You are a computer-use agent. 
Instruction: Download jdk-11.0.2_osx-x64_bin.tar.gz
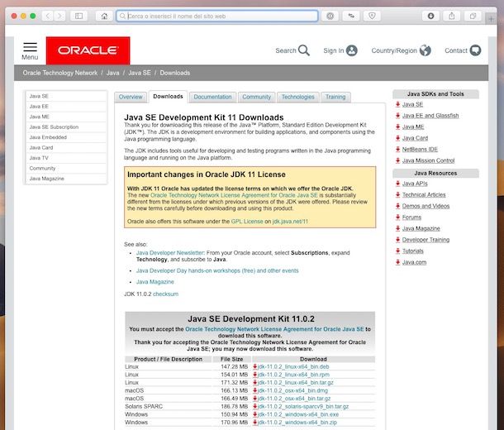294,399
